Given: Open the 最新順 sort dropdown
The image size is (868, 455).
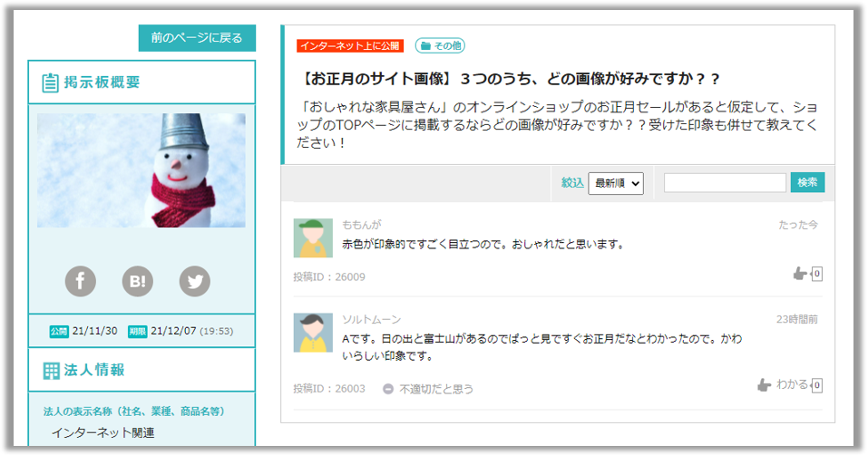Looking at the screenshot, I should 616,183.
